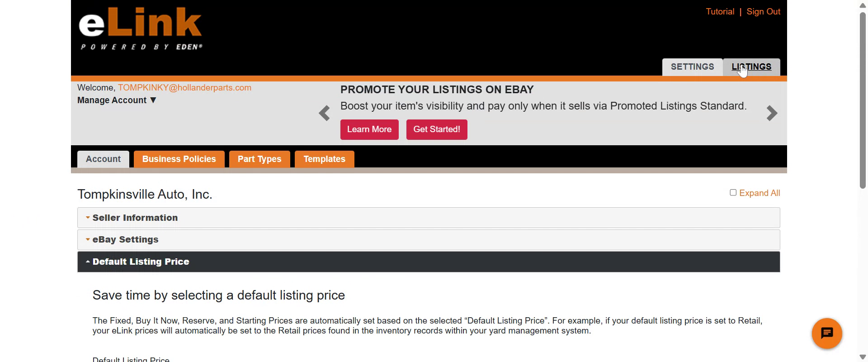The image size is (868, 362).
Task: Click the Learn More button
Action: [369, 129]
